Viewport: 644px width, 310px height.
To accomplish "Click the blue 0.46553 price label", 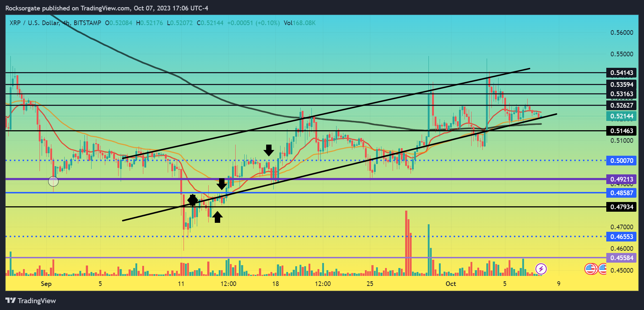I will click(x=621, y=237).
